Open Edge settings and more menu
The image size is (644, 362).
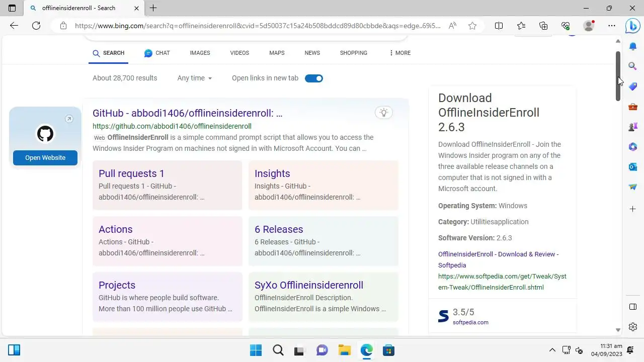click(x=611, y=26)
